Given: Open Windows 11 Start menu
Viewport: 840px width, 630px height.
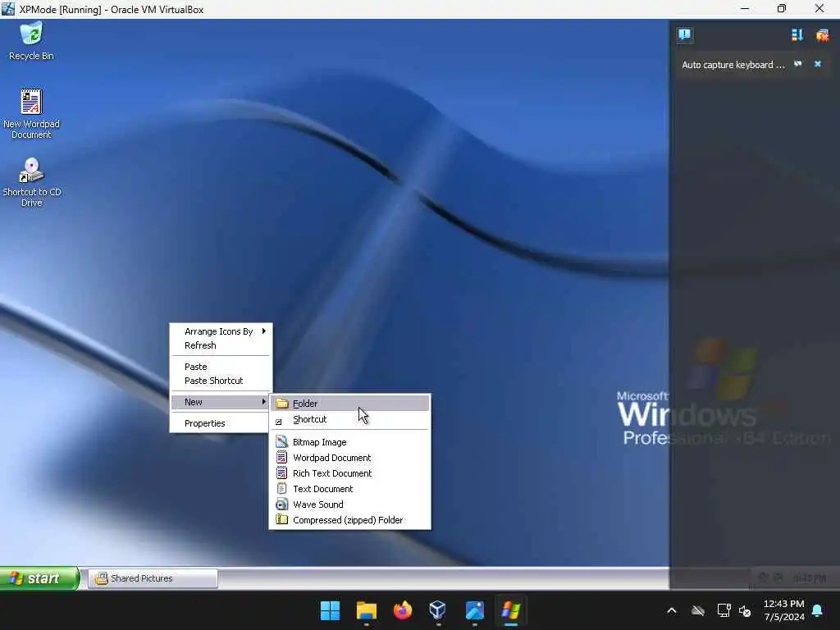Looking at the screenshot, I should click(x=330, y=610).
